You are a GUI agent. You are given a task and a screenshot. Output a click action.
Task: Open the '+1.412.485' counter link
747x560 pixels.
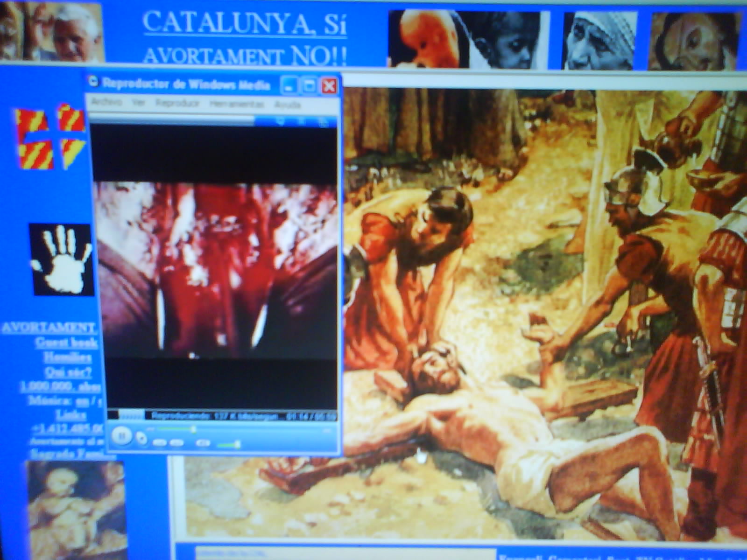point(68,428)
